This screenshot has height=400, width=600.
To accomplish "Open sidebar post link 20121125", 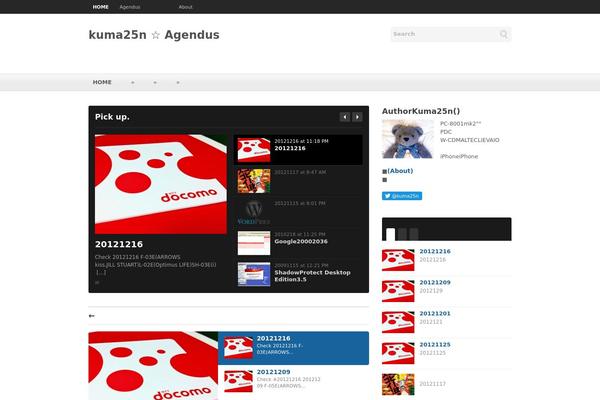I will pyautogui.click(x=435, y=344).
